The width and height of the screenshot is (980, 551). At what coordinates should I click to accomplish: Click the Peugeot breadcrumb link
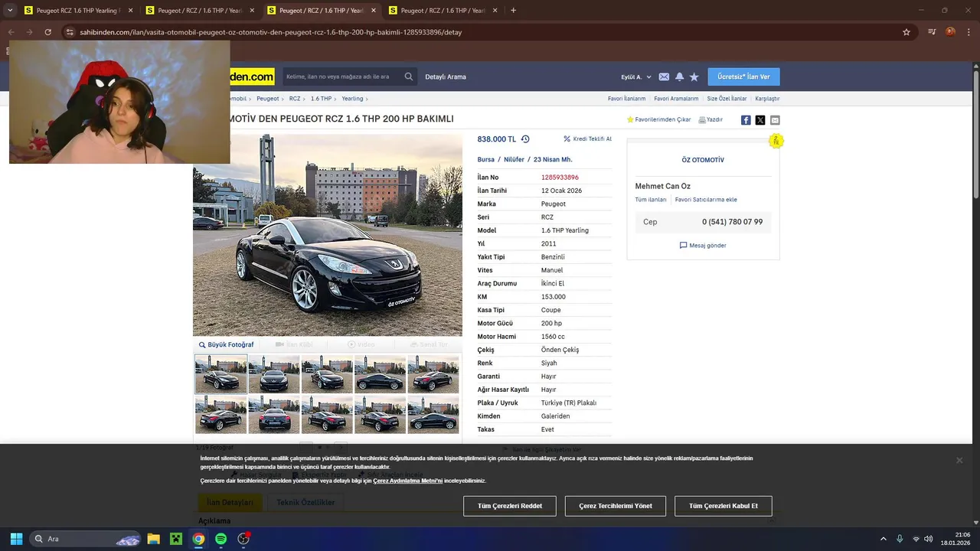tap(268, 99)
